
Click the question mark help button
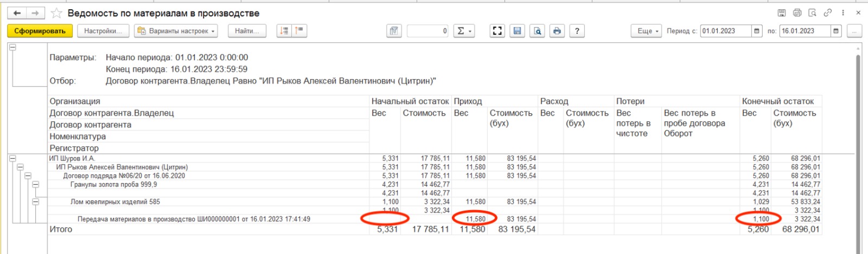[x=577, y=31]
